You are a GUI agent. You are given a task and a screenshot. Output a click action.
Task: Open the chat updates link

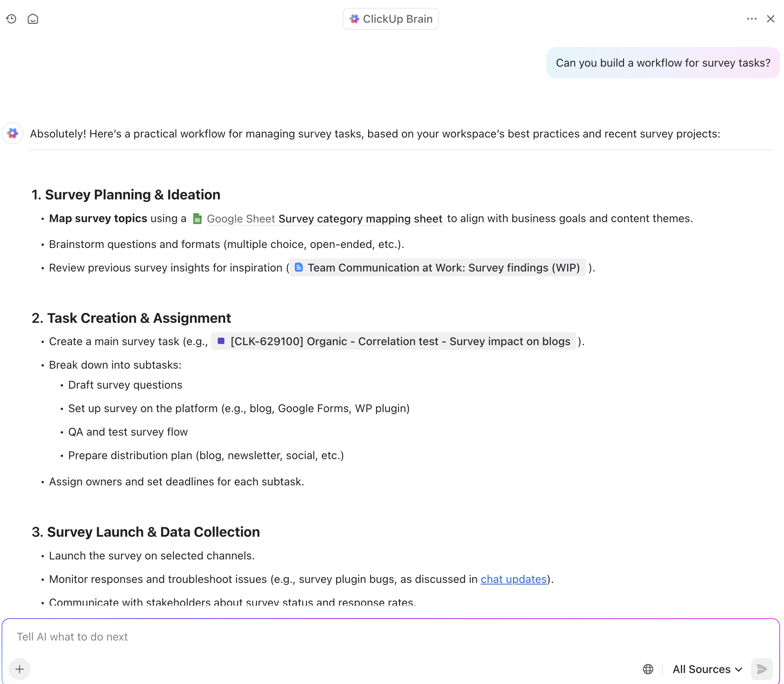pos(513,579)
